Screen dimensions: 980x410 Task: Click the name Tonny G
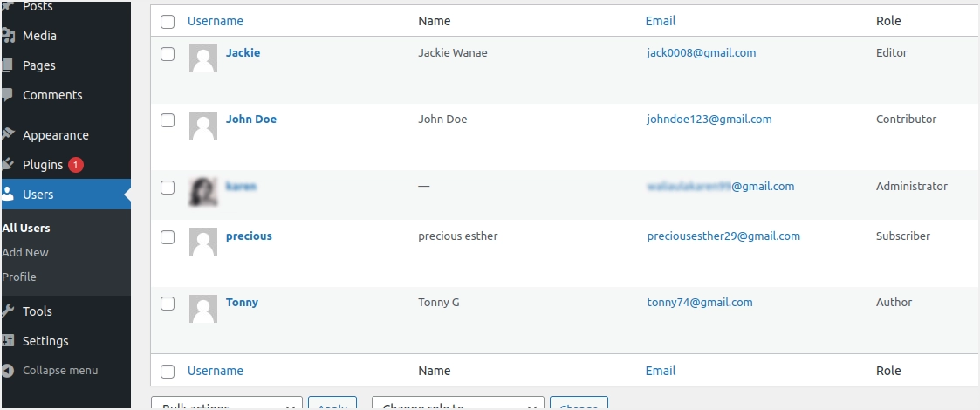(x=439, y=302)
